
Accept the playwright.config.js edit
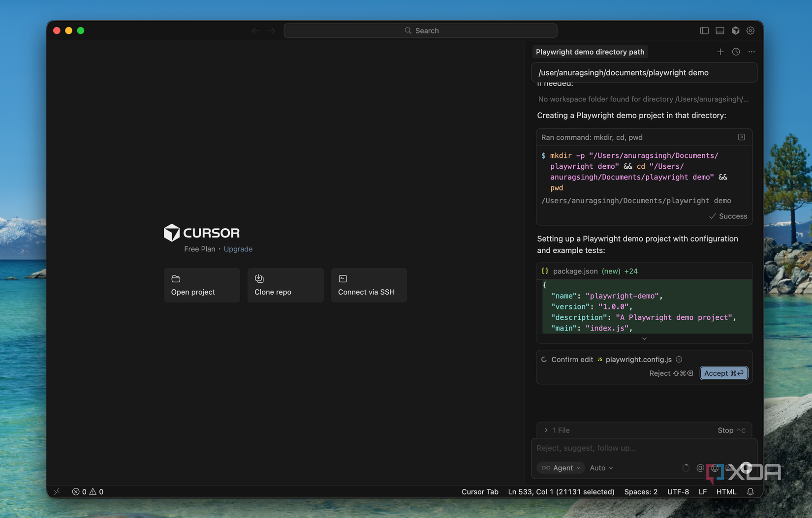[723, 373]
